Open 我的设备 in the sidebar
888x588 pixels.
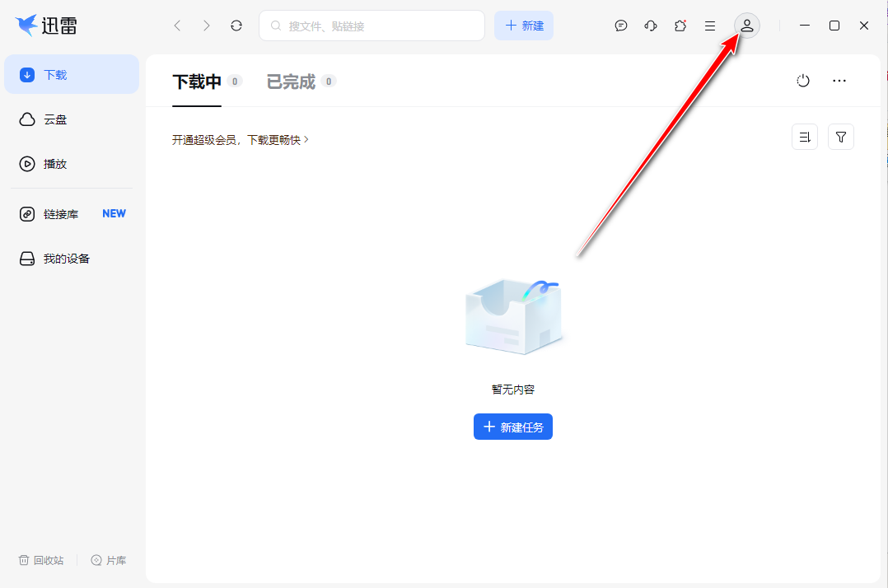click(x=72, y=259)
